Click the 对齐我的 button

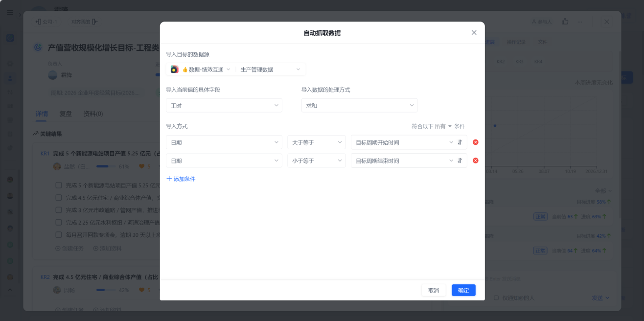85,22
